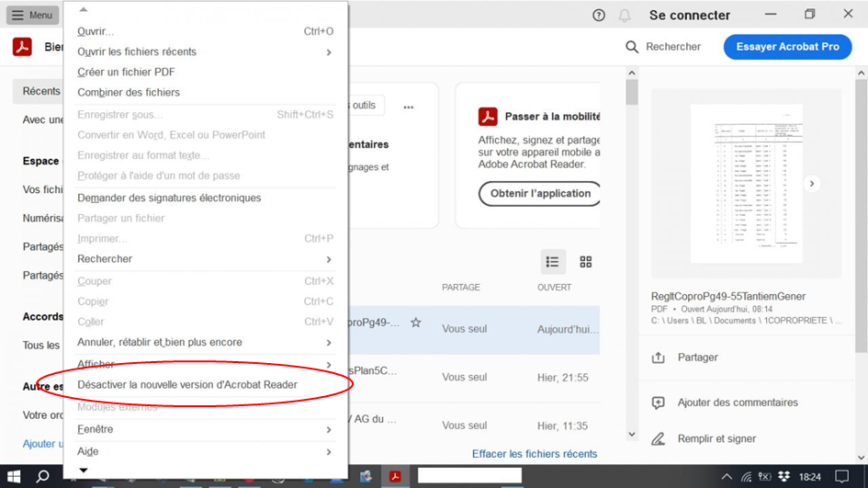Click the right panel scrollbar thumb
Viewport: 868px width, 488px height.
(861, 216)
